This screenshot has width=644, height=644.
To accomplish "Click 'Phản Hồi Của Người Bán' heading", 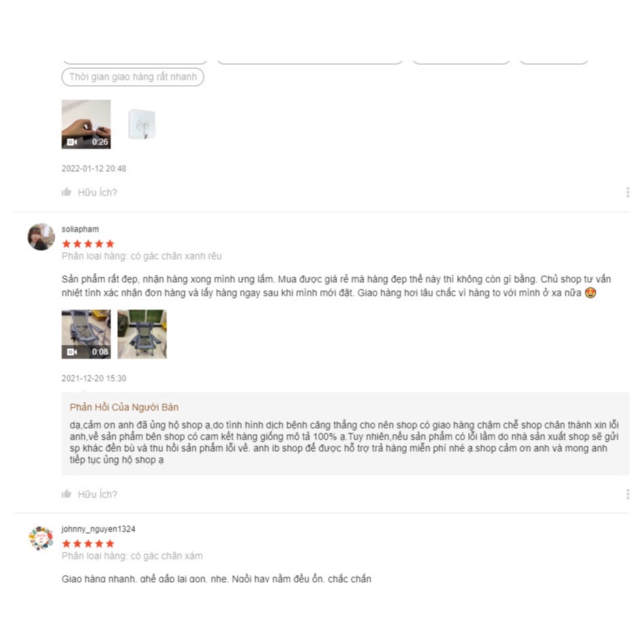I will [x=124, y=407].
